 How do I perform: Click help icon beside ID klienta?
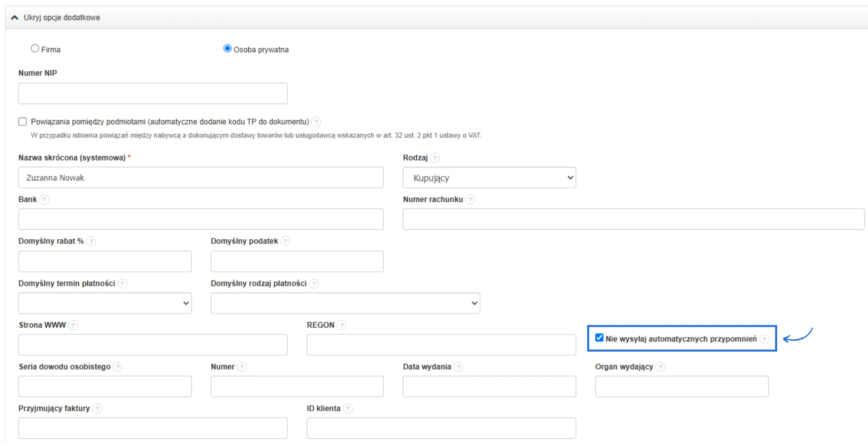[x=348, y=409]
